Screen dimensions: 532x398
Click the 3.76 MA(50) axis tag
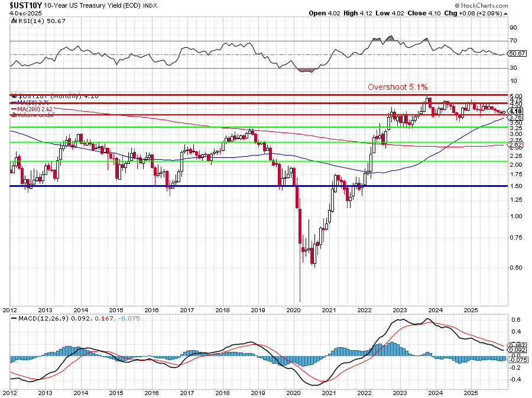(x=515, y=118)
